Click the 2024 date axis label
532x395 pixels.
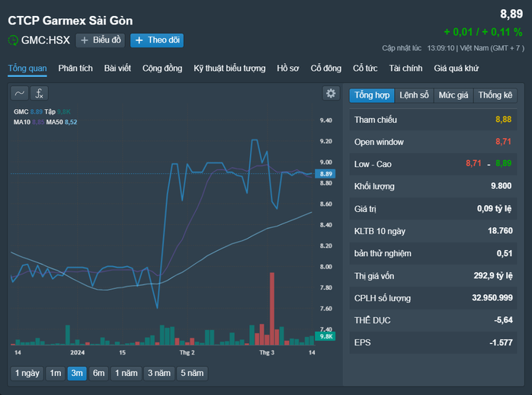click(x=77, y=352)
